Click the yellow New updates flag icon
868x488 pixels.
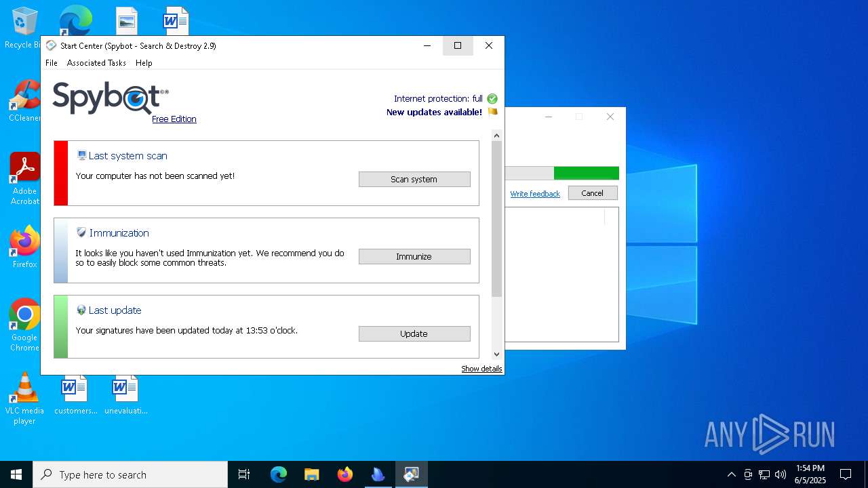[492, 113]
